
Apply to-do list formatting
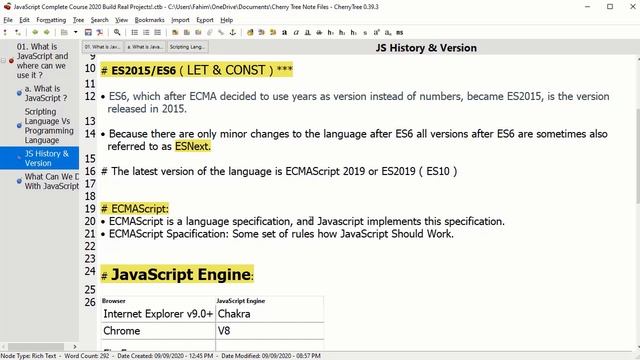[x=158, y=32]
